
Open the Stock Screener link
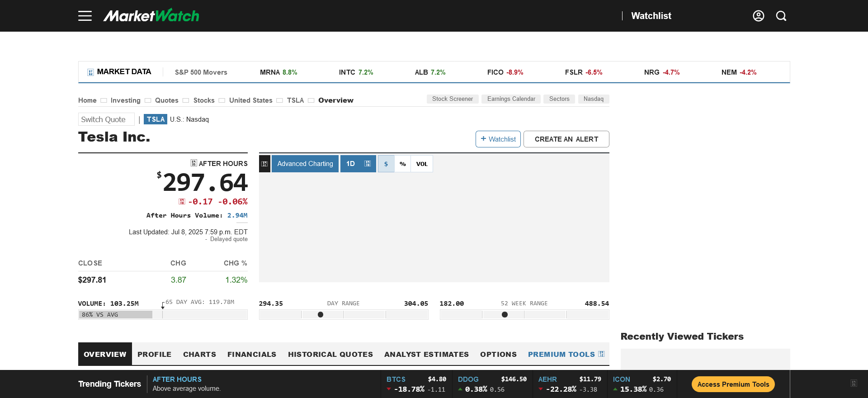click(x=453, y=99)
